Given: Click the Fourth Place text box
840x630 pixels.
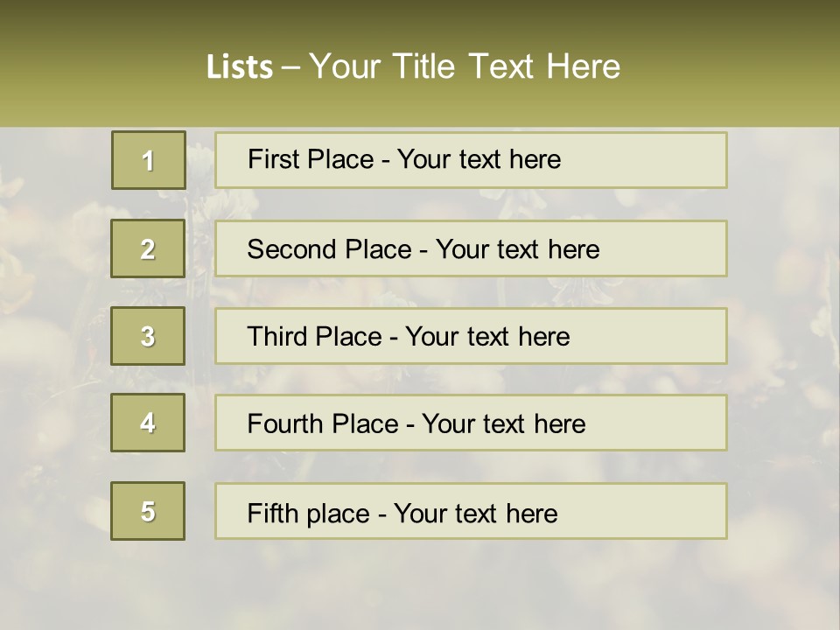Looking at the screenshot, I should click(x=471, y=423).
